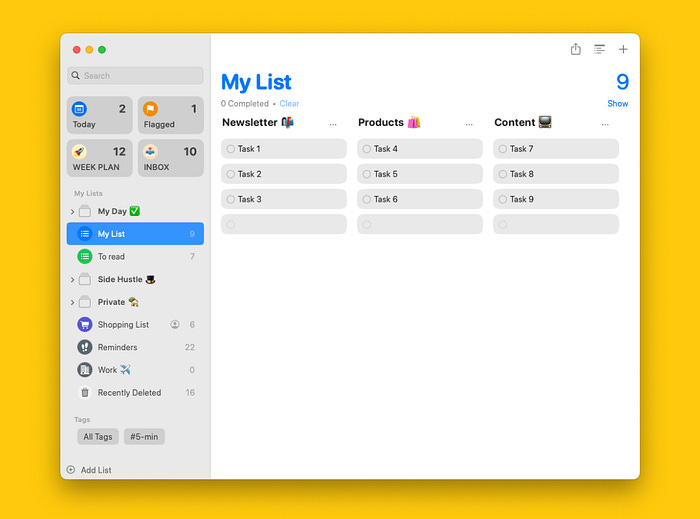Click the Private folder icon

coord(84,302)
